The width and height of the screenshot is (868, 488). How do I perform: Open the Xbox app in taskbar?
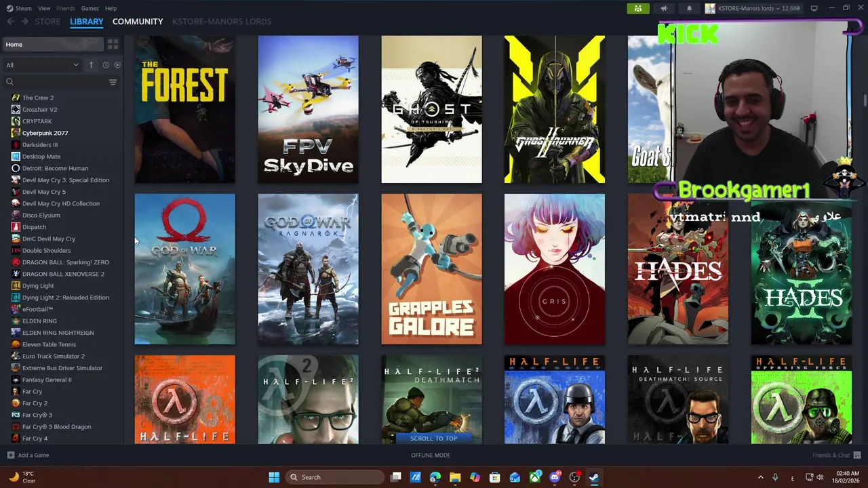[x=535, y=477]
